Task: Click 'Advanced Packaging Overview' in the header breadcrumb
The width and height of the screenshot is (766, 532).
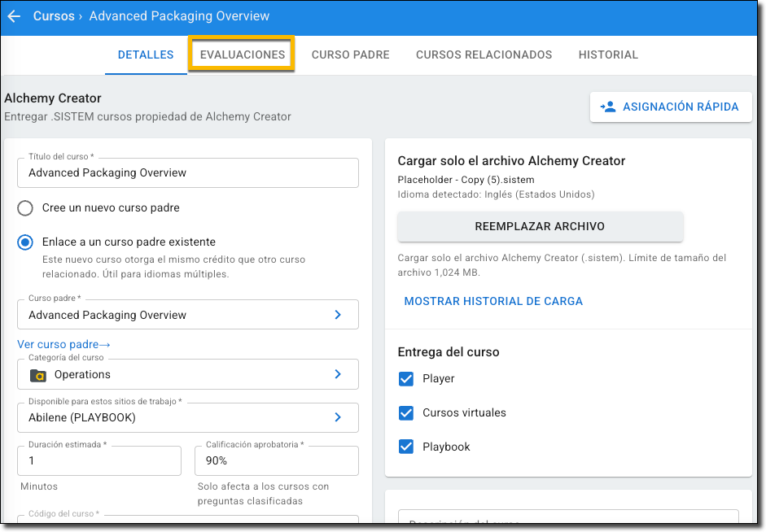Action: tap(179, 16)
